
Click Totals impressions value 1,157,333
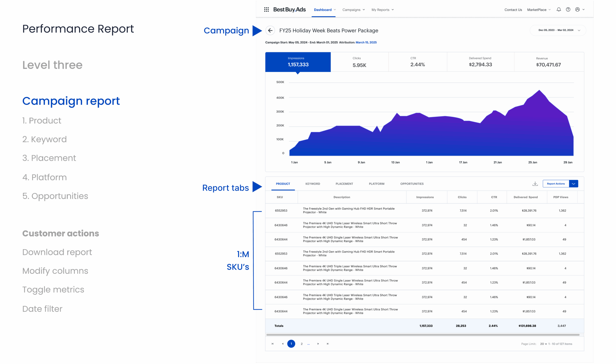[x=426, y=326]
